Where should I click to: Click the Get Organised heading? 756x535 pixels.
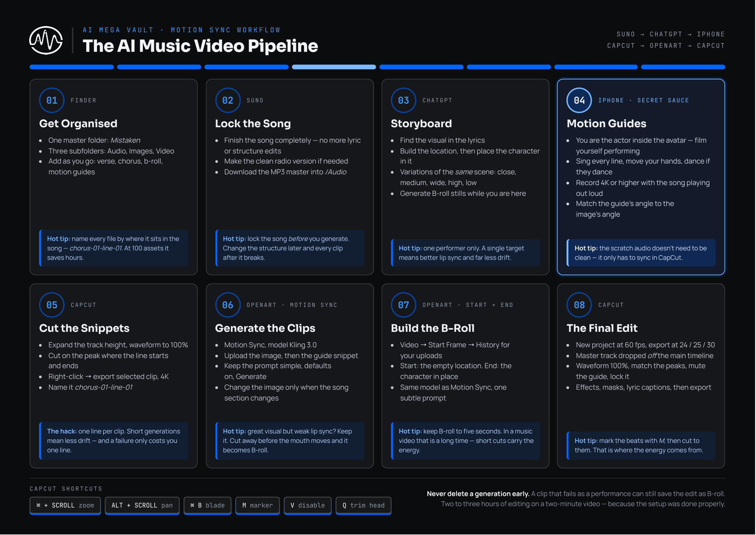78,124
